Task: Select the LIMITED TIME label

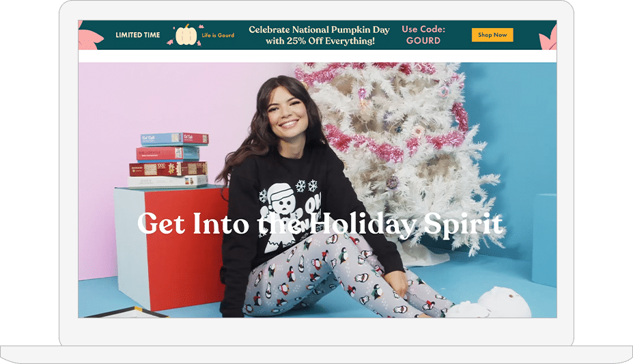Action: 138,35
